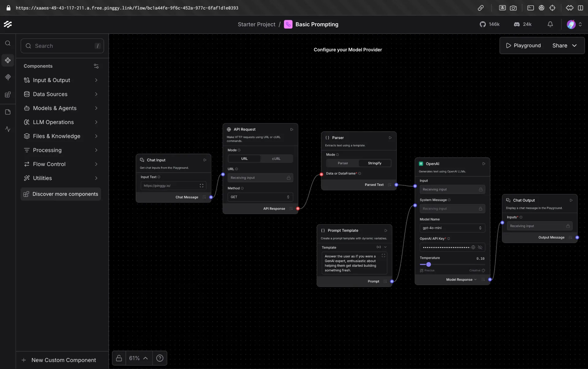588x369 pixels.
Task: Open the gpt-4o-mini Model Name dropdown
Action: pyautogui.click(x=452, y=228)
